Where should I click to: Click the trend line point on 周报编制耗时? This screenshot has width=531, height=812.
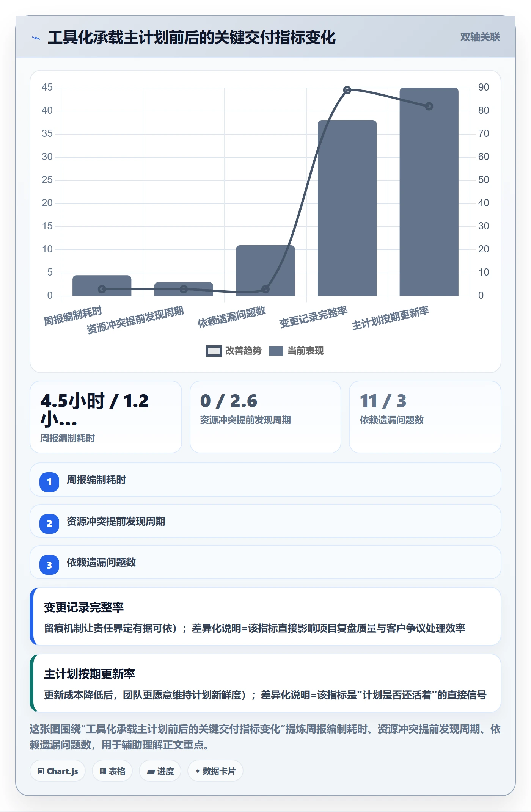(x=102, y=289)
